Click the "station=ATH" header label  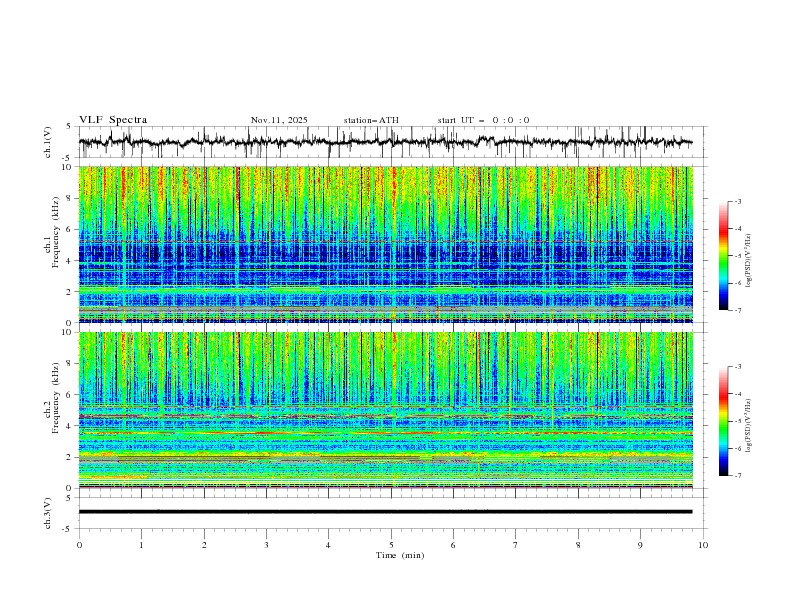click(371, 120)
